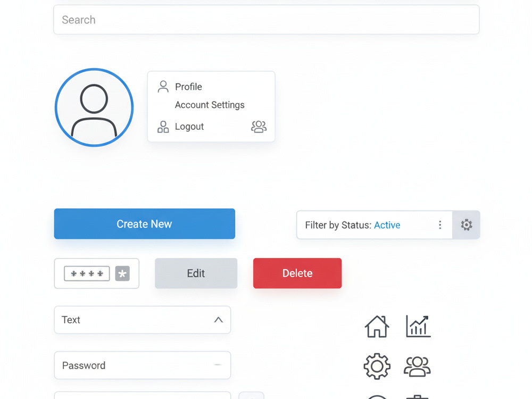532x399 pixels.
Task: Click the dash icon in Password field
Action: coord(218,365)
